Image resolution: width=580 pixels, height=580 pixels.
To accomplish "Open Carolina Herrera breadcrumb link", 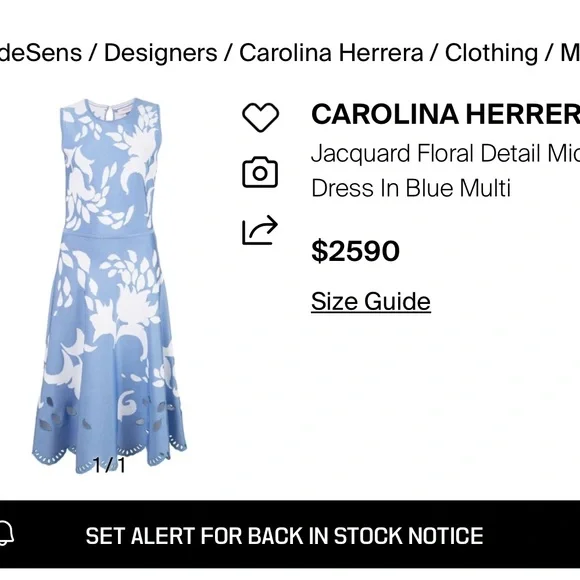I will click(x=331, y=53).
